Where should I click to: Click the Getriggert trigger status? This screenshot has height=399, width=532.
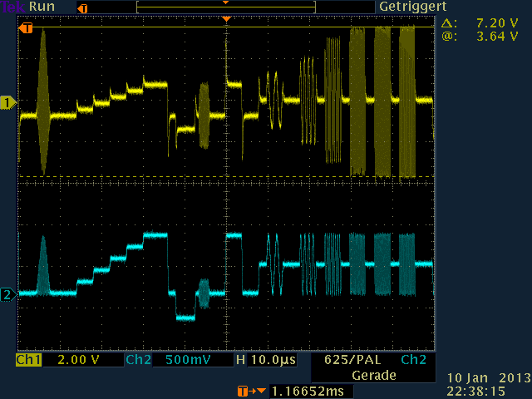(x=412, y=7)
